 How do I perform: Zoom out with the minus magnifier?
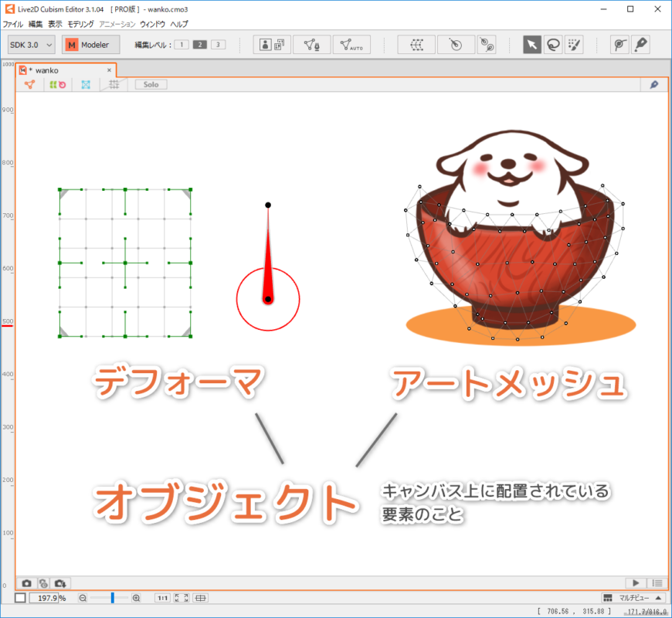(x=83, y=598)
